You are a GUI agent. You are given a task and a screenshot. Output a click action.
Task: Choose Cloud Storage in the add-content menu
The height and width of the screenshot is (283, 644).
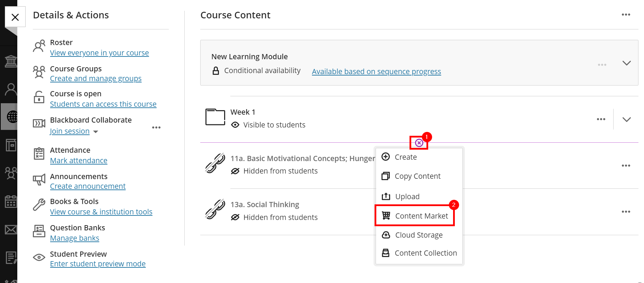coord(419,235)
